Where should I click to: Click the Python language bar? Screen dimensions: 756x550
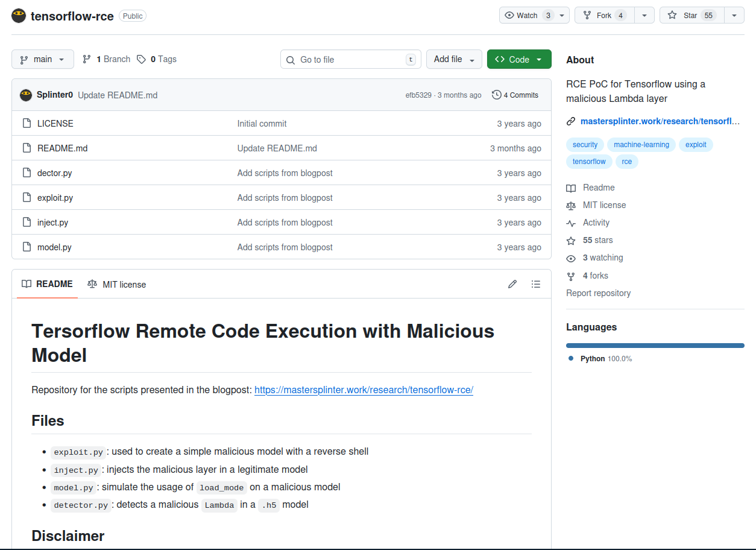(655, 346)
